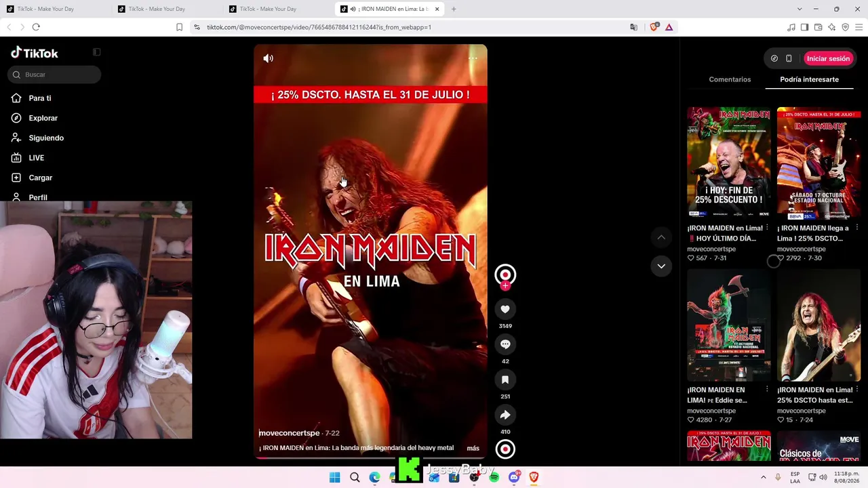
Task: Open the Brave Rewards triangle icon
Action: (669, 27)
